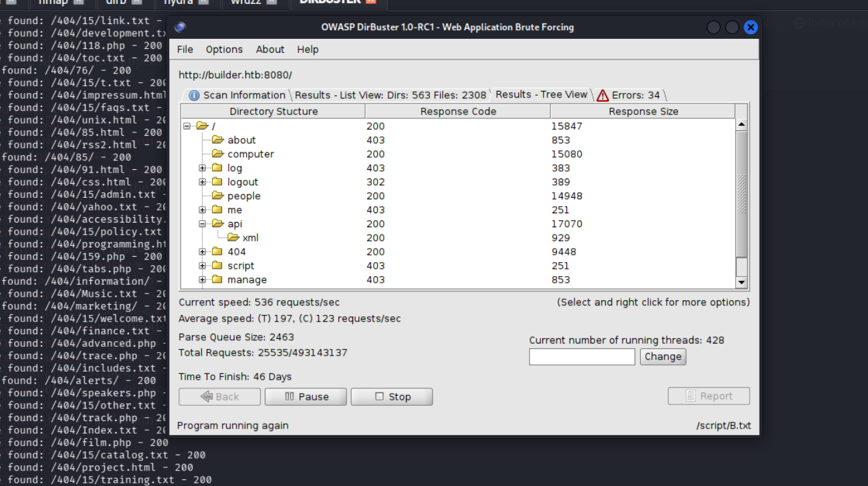This screenshot has height=486, width=868.
Task: Click the thread count input field
Action: click(582, 357)
